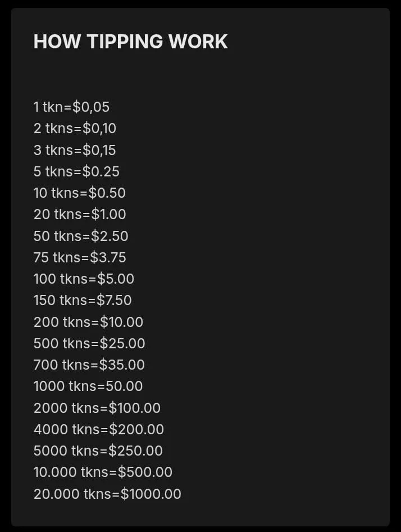Select the 1 tkn=$0,05 line
The image size is (401, 532).
click(71, 107)
